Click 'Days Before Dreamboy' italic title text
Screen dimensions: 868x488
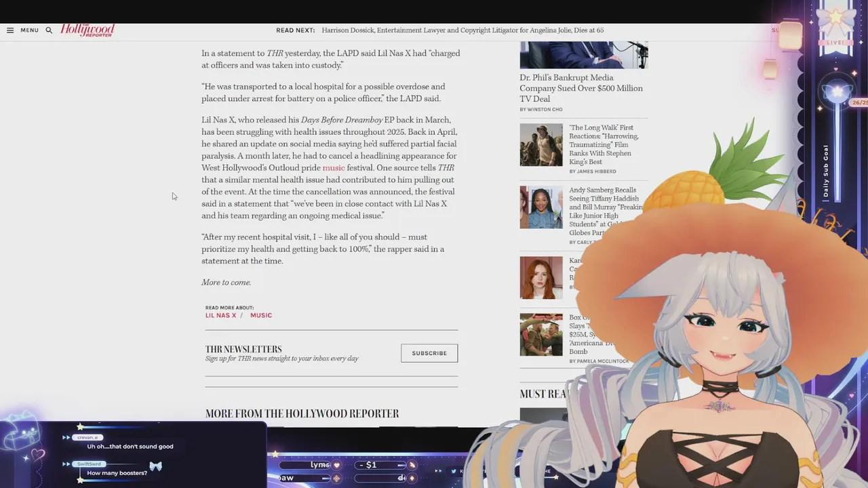tap(342, 120)
